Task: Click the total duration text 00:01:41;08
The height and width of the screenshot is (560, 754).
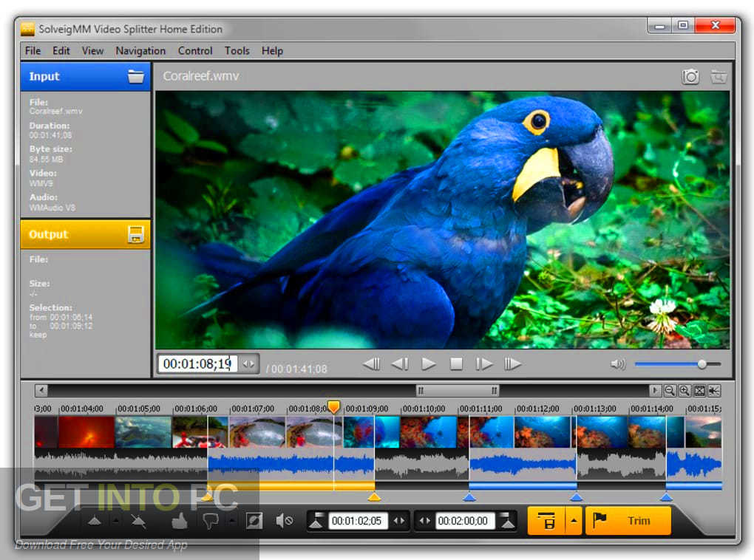Action: pyautogui.click(x=299, y=369)
